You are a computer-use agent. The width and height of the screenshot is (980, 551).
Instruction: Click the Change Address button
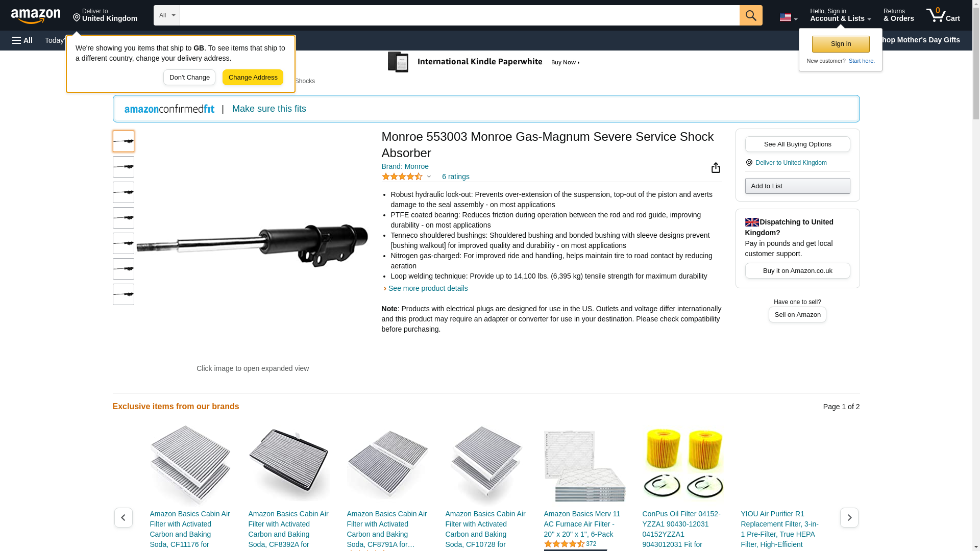pyautogui.click(x=253, y=78)
